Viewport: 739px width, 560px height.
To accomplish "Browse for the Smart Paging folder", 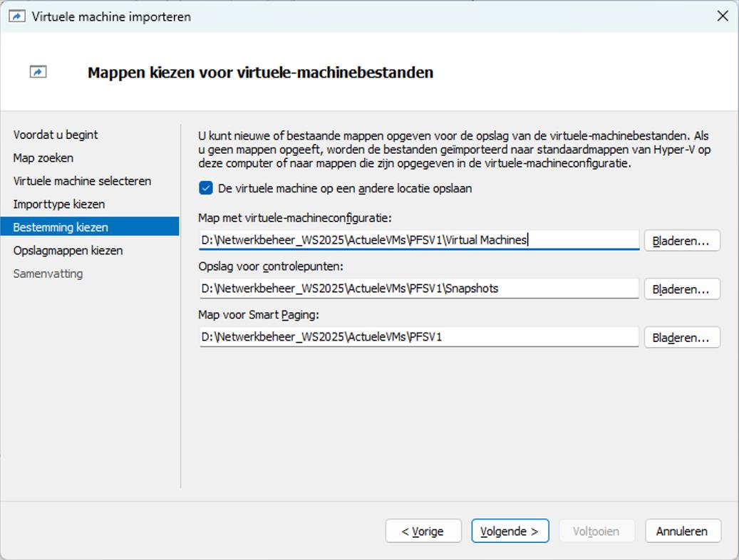I will tap(682, 338).
